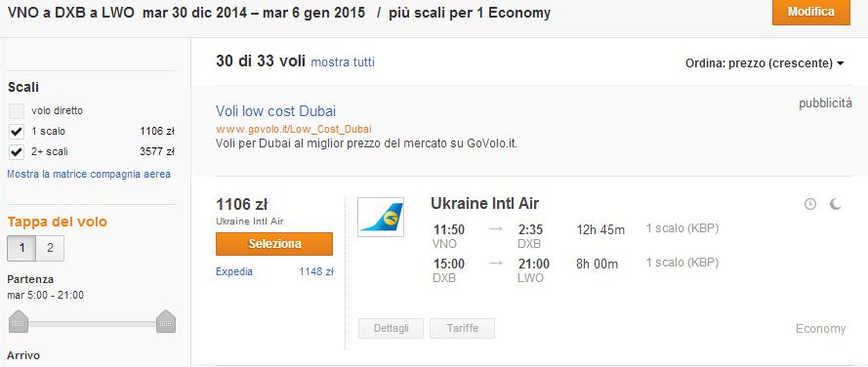
Task: Click the www.govolo.it ad URL
Action: pos(293,129)
